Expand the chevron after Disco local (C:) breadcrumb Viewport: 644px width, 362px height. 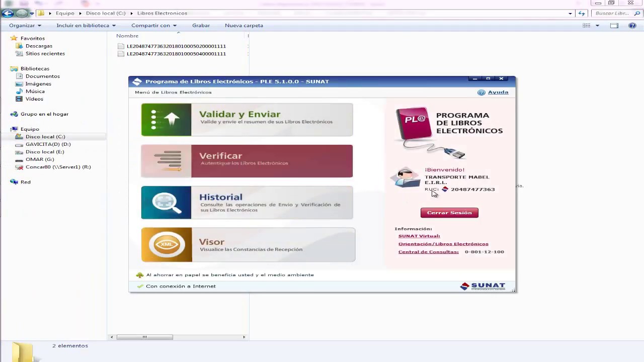131,13
